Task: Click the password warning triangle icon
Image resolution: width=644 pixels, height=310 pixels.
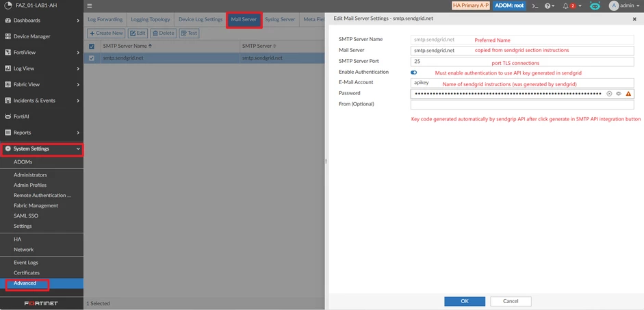Action: point(628,94)
